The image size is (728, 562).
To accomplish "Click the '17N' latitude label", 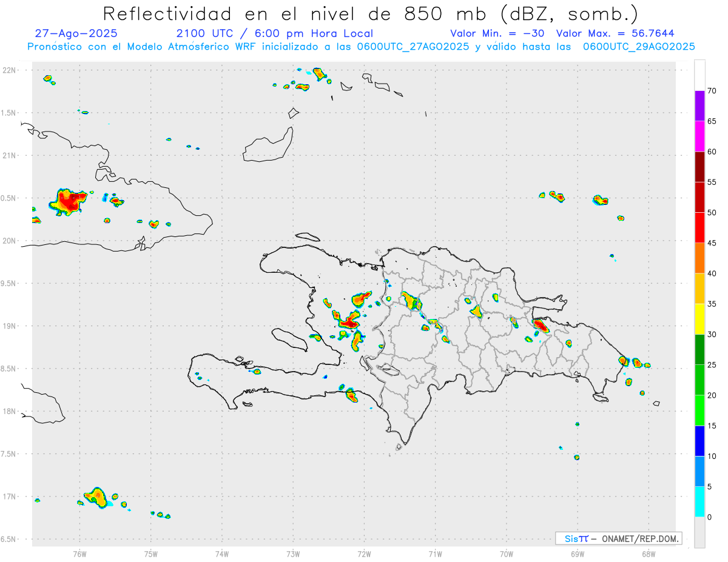I will click(x=10, y=497).
